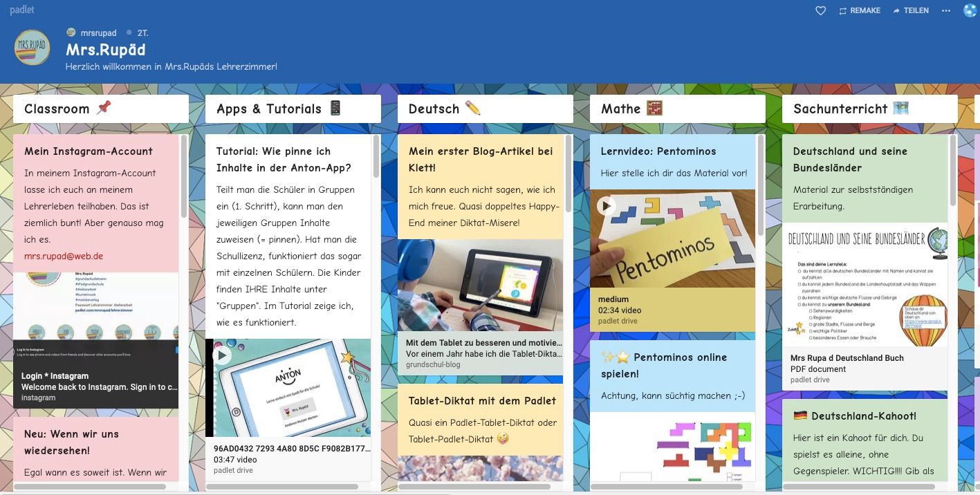Screen dimensions: 980x495
Task: Click the REMAKE button
Action: pyautogui.click(x=860, y=10)
